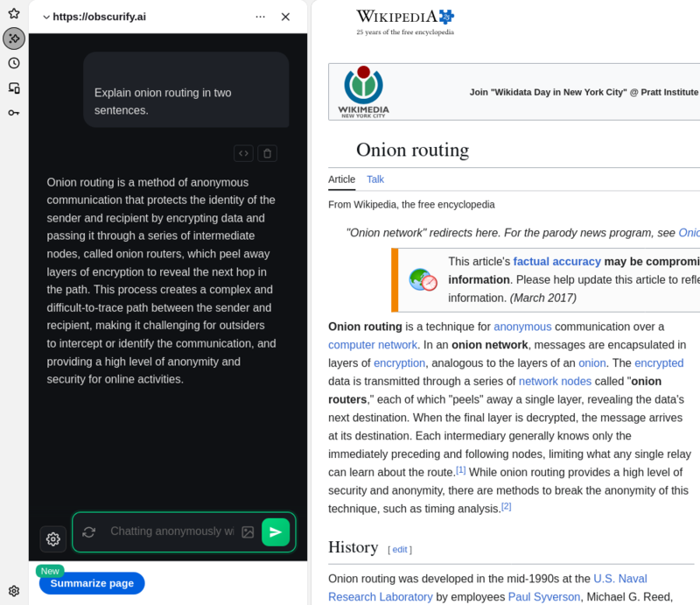
Task: Open the chatbot panel three-dots menu
Action: point(260,17)
